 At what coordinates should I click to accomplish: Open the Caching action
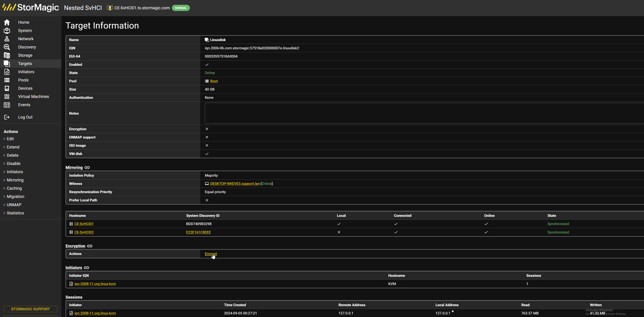coord(14,188)
